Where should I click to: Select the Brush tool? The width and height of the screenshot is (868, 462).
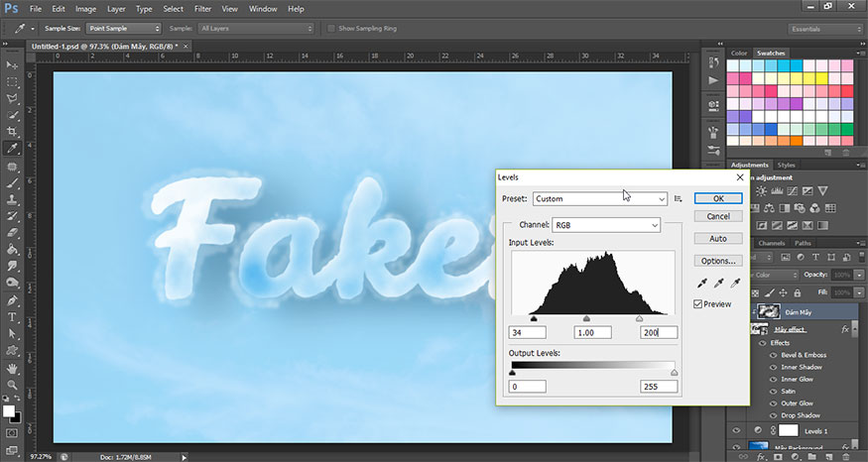pyautogui.click(x=12, y=183)
